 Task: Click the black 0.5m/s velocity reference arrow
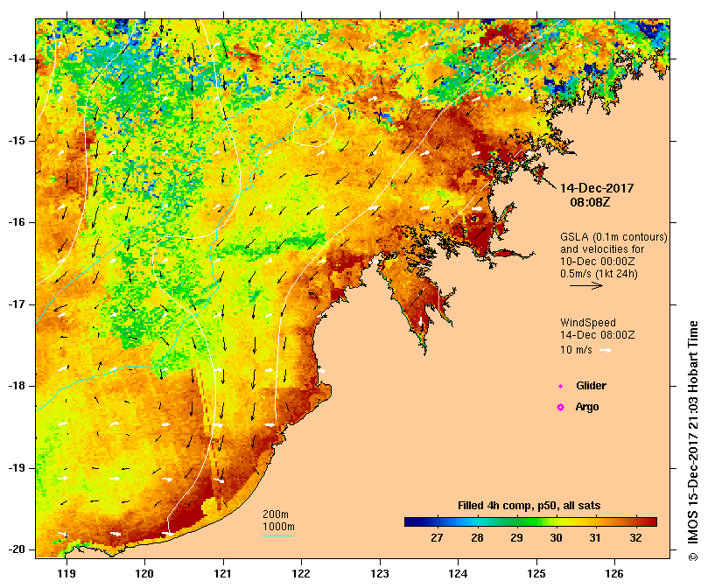(x=586, y=285)
